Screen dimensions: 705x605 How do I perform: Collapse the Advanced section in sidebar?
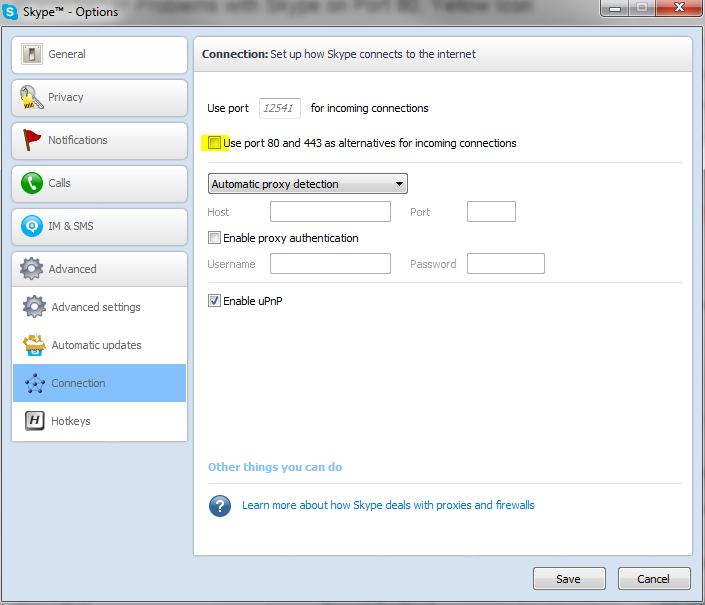99,269
